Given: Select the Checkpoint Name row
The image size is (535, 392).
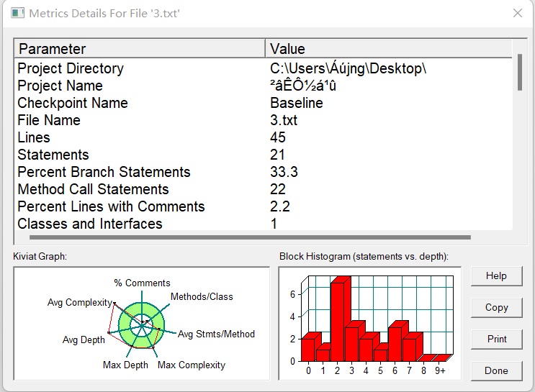Looking at the screenshot, I should pyautogui.click(x=263, y=103).
